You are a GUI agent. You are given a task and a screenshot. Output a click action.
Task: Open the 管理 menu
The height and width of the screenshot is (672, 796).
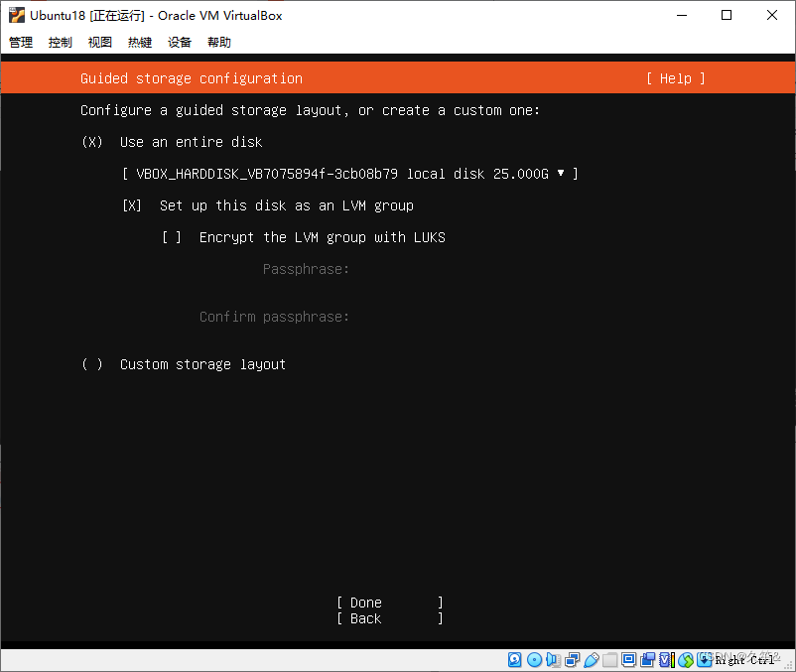click(21, 42)
